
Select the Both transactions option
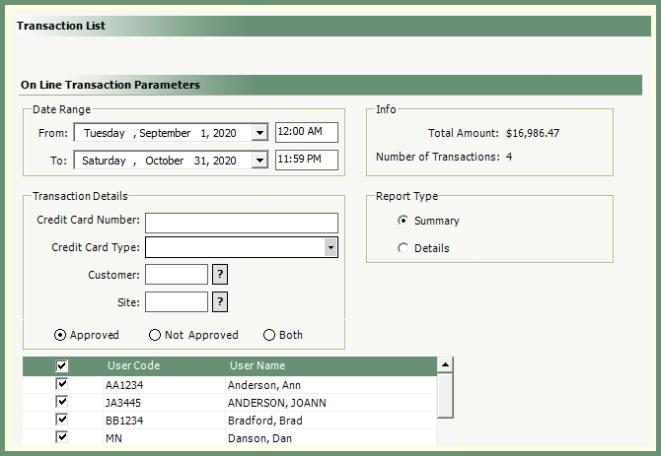coord(269,335)
